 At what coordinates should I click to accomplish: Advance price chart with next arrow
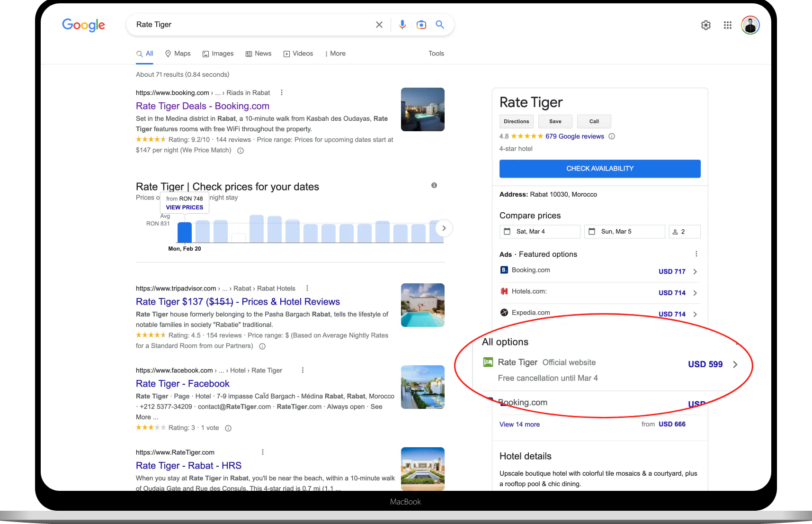pos(444,228)
